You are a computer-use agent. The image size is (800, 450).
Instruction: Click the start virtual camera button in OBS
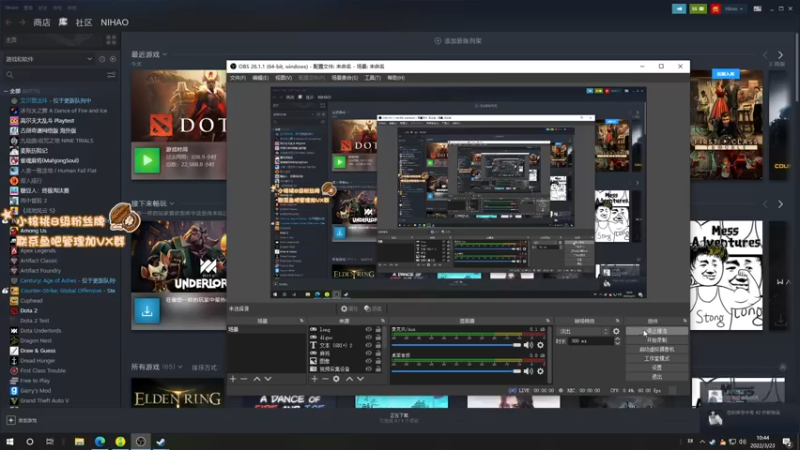tap(657, 349)
